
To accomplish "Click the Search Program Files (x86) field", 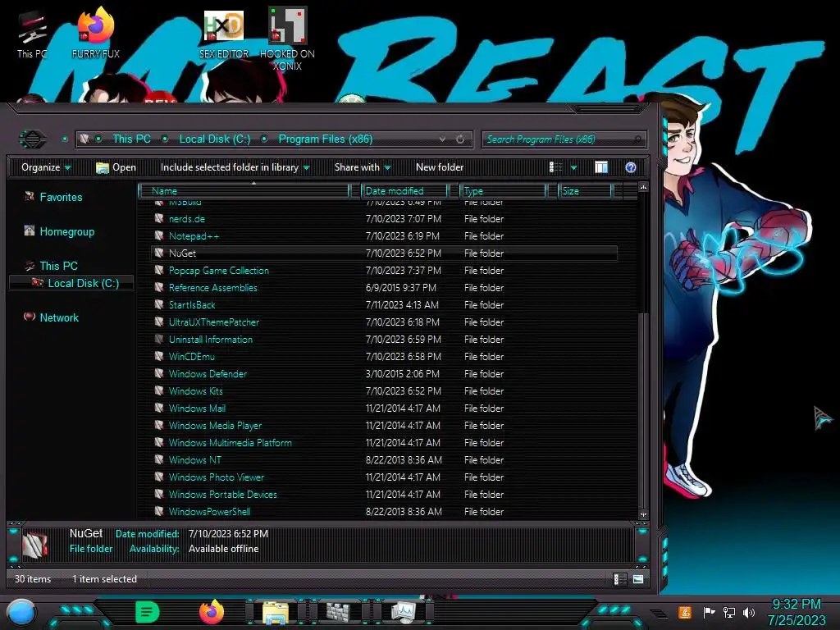I will (564, 139).
